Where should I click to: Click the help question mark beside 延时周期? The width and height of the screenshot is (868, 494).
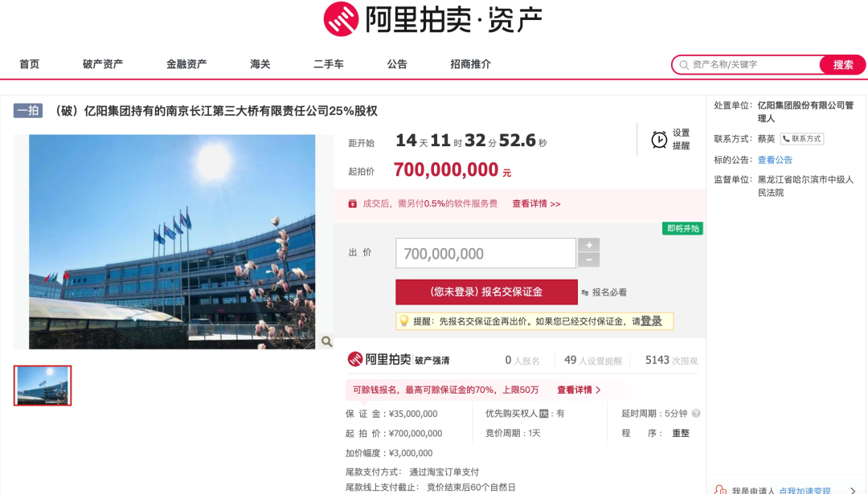point(696,413)
